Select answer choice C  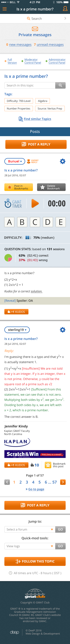tap(35, 222)
